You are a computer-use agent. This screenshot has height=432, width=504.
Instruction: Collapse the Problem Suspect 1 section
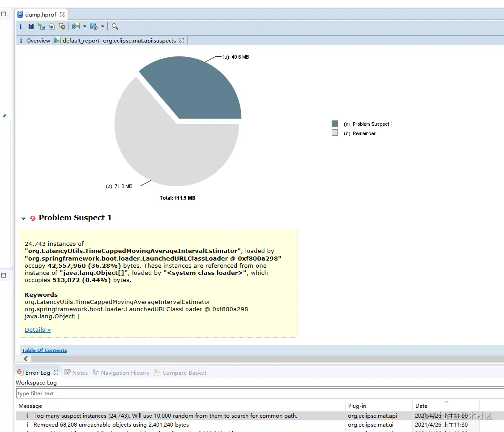tap(23, 218)
